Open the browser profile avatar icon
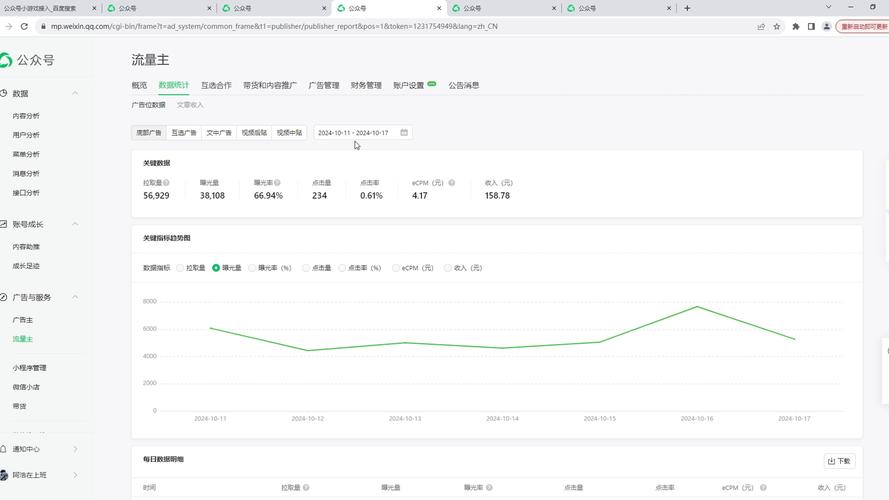889x500 pixels. (827, 26)
